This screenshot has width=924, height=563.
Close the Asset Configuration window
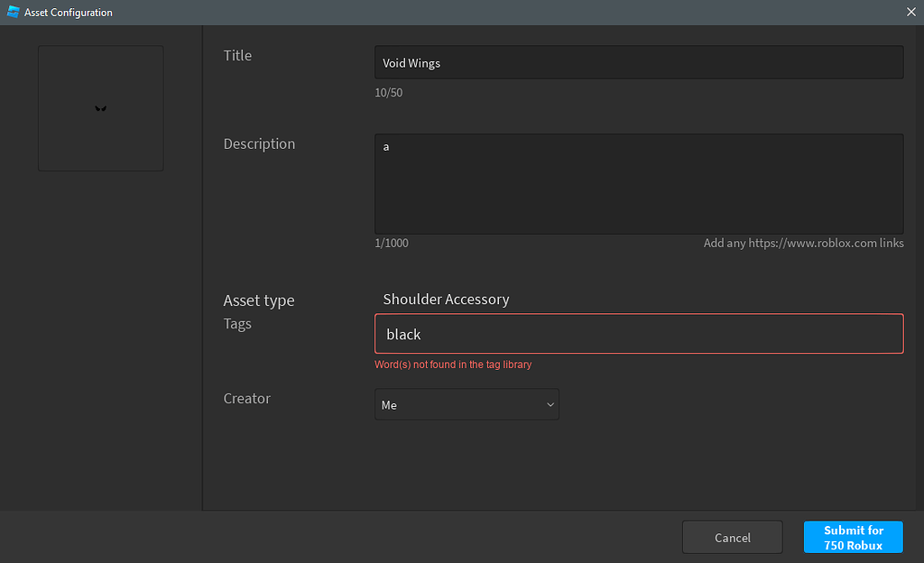(910, 12)
